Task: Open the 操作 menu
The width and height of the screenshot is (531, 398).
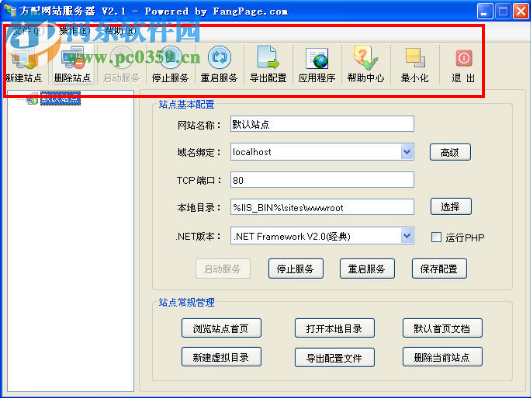Action: tap(75, 32)
